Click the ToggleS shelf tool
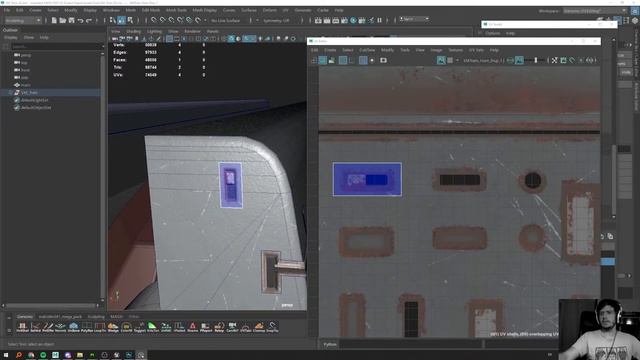640x360 pixels. pyautogui.click(x=140, y=327)
